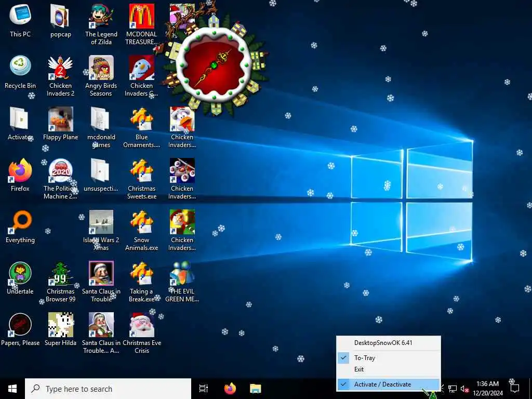Launch Santa Claus in Trouble shortcut
The width and height of the screenshot is (532, 399).
click(x=101, y=282)
